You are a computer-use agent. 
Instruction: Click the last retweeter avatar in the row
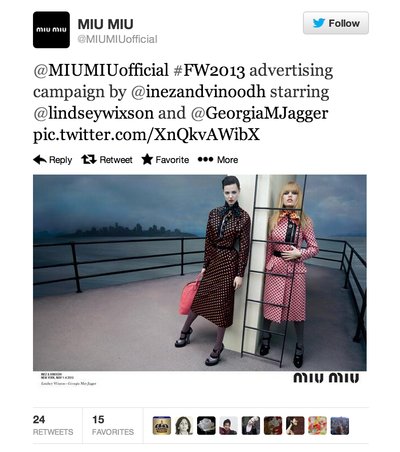tap(340, 426)
